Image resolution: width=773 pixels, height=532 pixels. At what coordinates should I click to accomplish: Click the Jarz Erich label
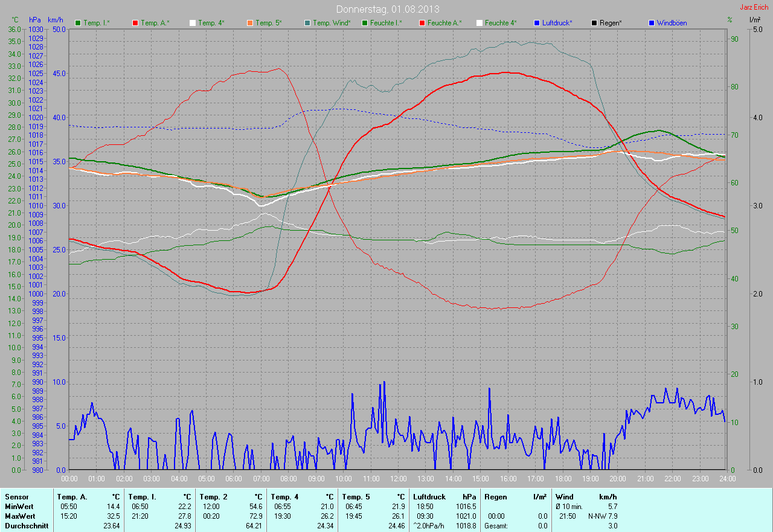(x=754, y=7)
